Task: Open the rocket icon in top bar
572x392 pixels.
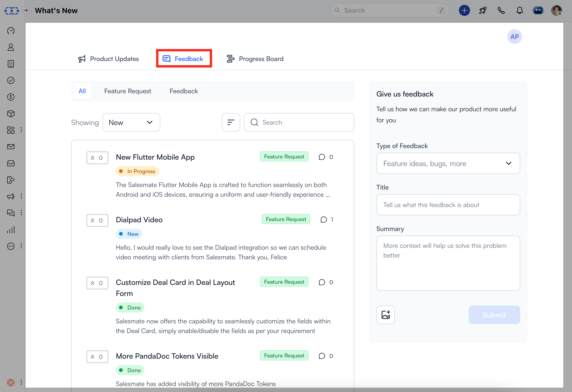Action: pos(483,10)
